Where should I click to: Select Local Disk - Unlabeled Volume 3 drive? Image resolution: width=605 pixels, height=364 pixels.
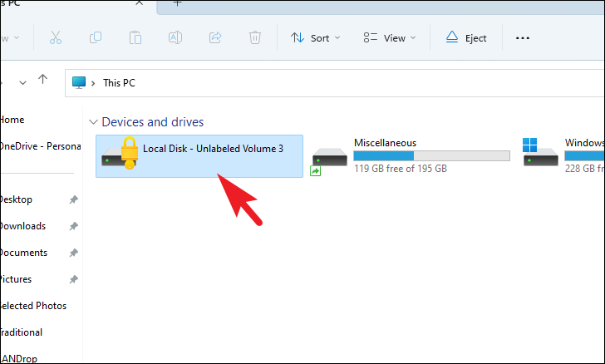199,156
